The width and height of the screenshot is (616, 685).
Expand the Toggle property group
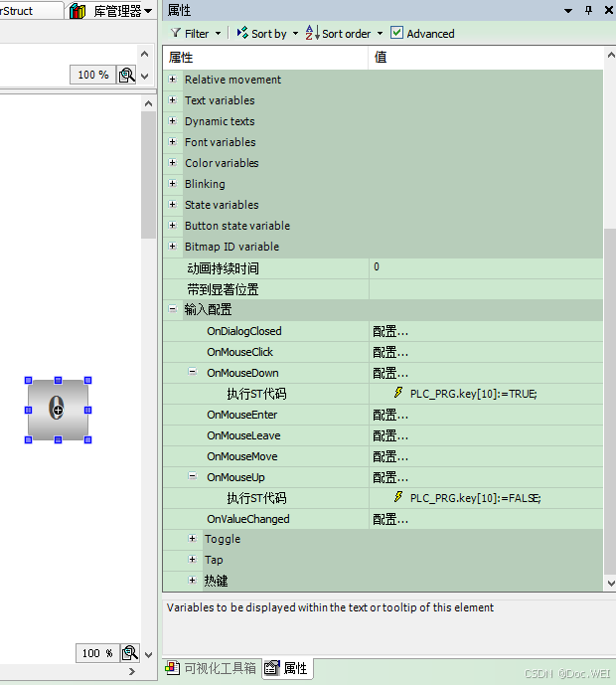point(192,539)
